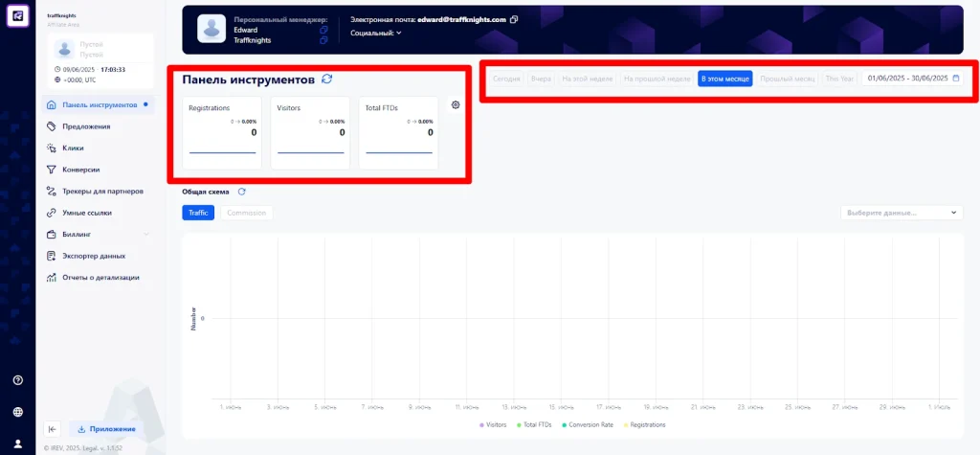Image resolution: width=980 pixels, height=455 pixels.
Task: Toggle the Visitors series in chart legend
Action: pyautogui.click(x=493, y=425)
